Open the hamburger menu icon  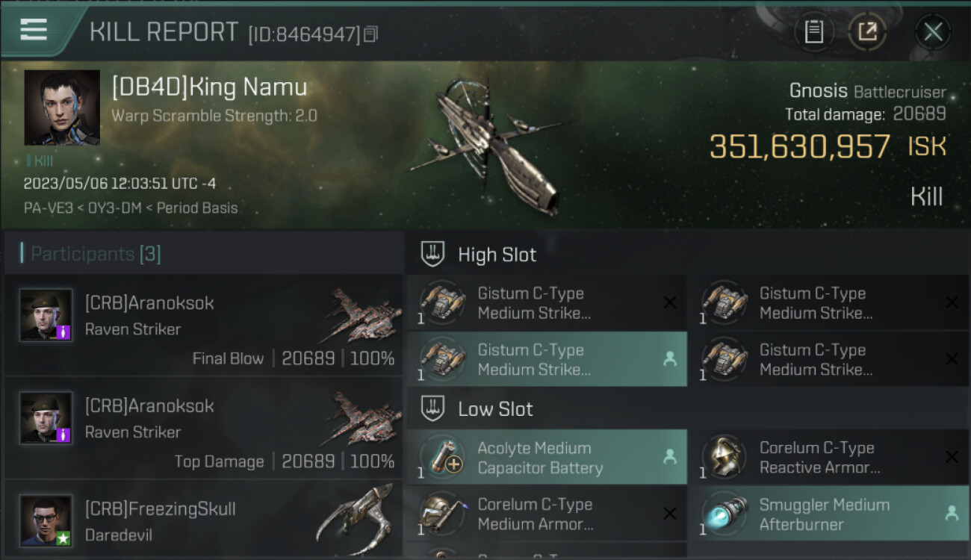coord(34,30)
